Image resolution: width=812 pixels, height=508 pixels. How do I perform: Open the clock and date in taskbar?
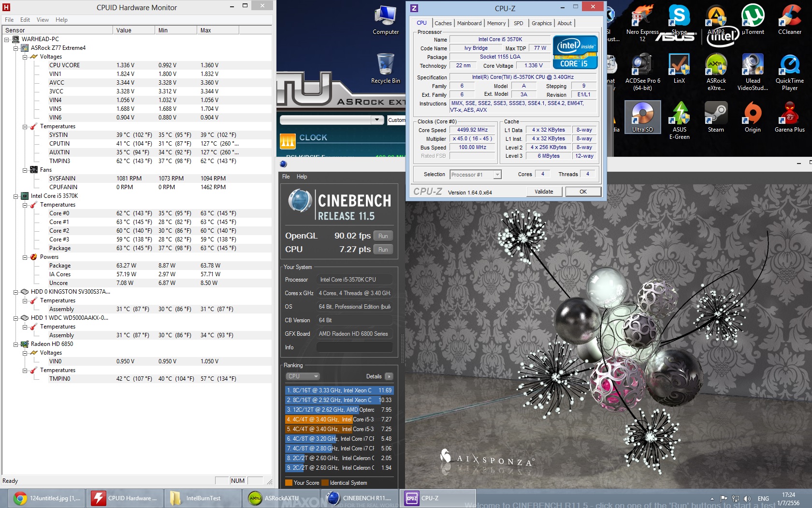click(x=788, y=499)
